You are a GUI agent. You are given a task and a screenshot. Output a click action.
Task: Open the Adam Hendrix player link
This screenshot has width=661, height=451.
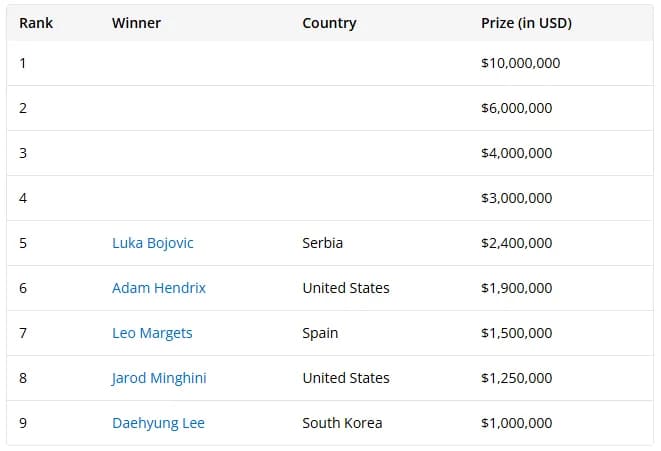point(159,288)
